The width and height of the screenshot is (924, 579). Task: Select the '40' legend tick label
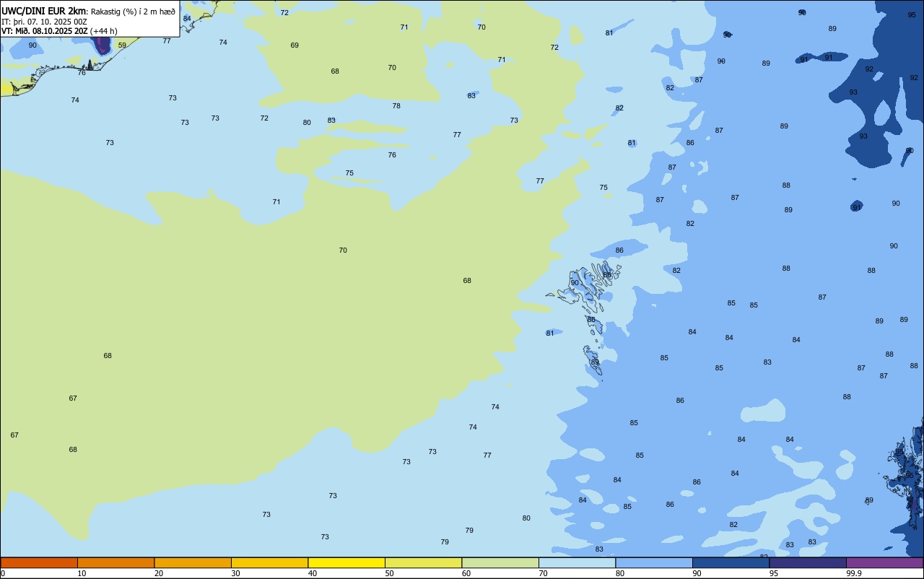[313, 573]
